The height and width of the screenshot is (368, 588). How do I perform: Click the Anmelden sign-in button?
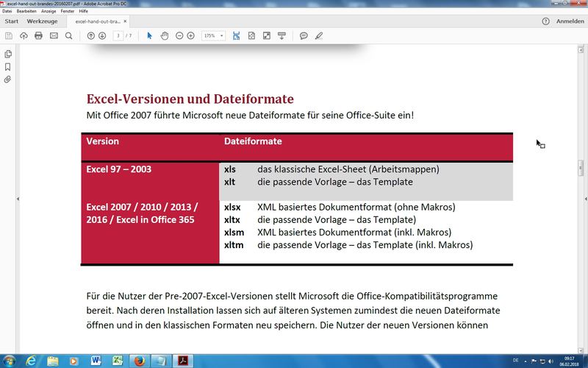570,21
